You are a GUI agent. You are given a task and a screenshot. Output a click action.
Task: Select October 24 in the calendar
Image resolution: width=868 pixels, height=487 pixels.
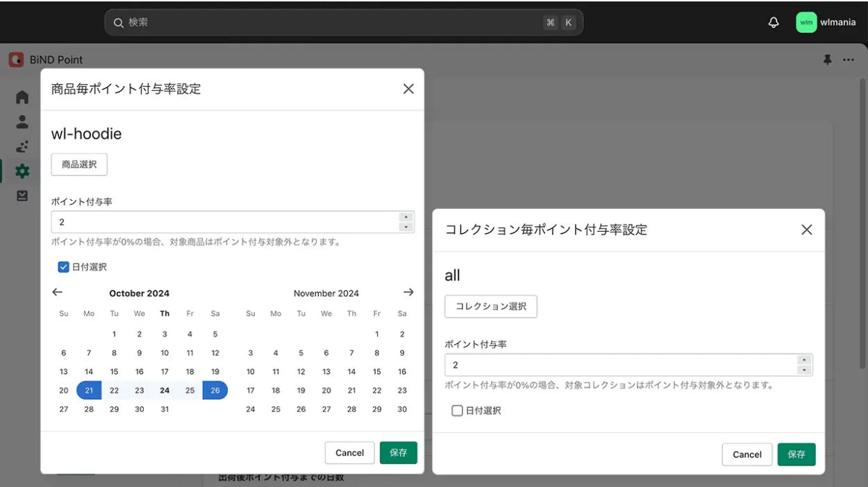[x=165, y=391]
